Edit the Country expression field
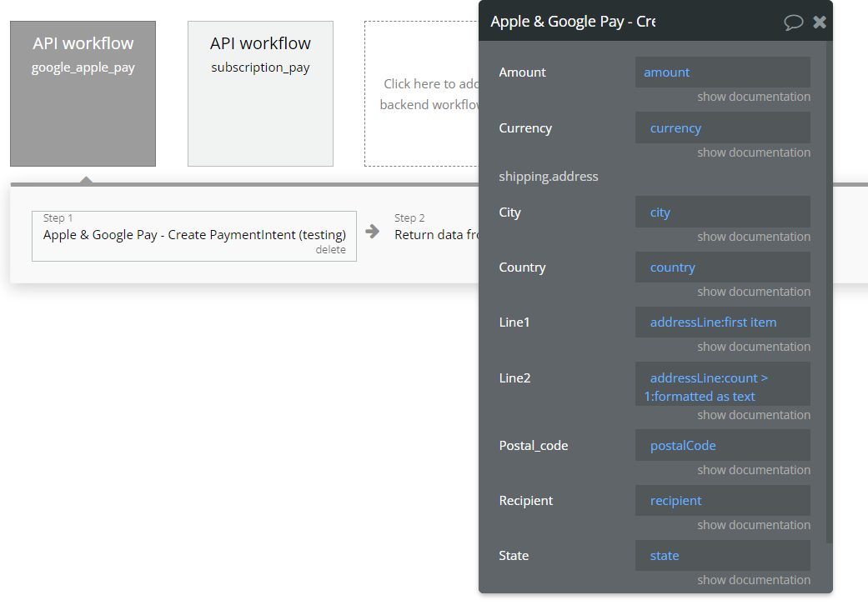The image size is (868, 610). tap(722, 267)
